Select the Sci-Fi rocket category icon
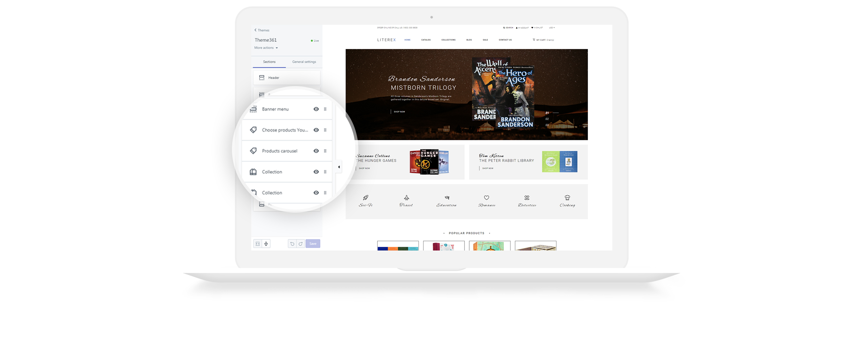The width and height of the screenshot is (868, 339). [x=366, y=198]
